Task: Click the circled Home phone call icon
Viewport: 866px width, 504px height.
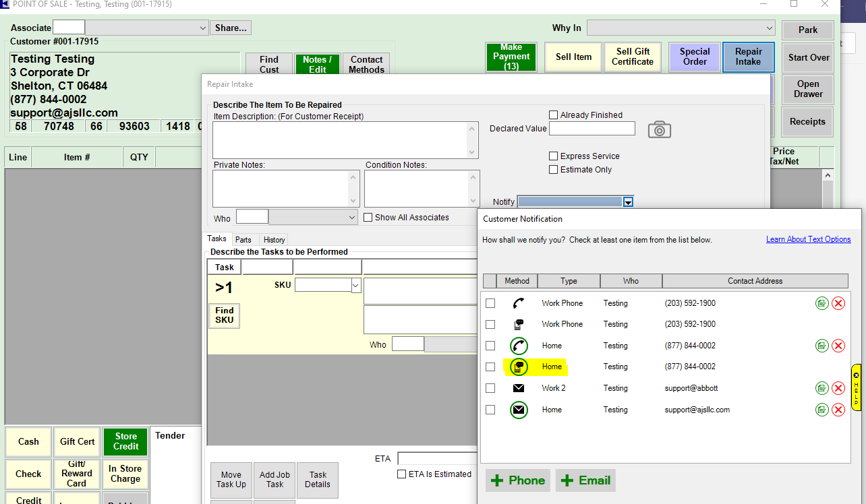Action: [x=519, y=346]
